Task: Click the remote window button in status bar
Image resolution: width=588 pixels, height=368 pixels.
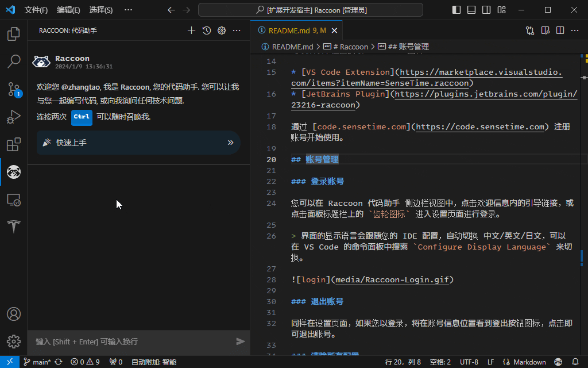Action: click(10, 362)
